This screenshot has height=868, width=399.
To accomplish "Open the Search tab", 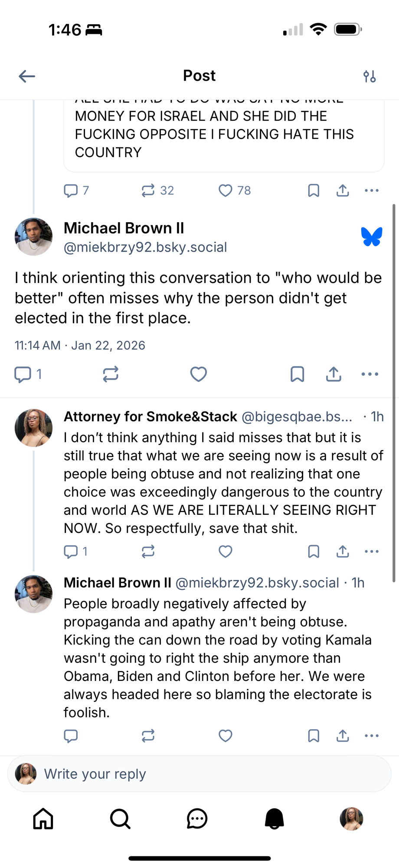I will tap(120, 819).
